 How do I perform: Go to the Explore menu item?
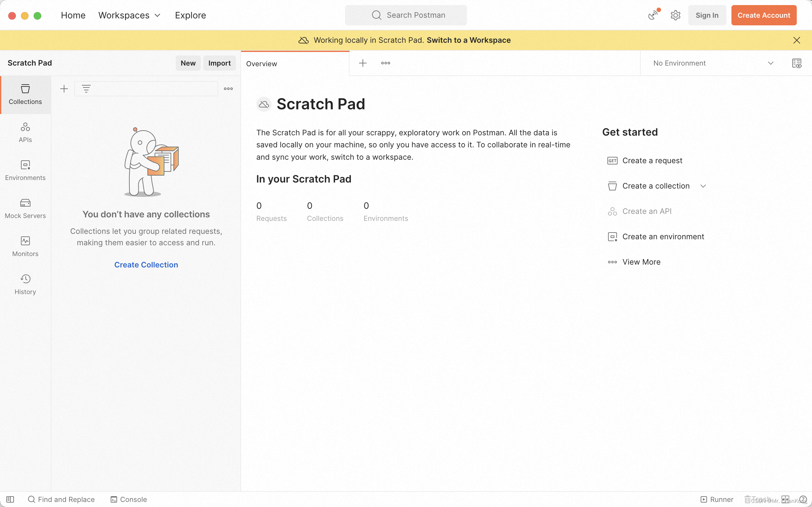pos(190,15)
